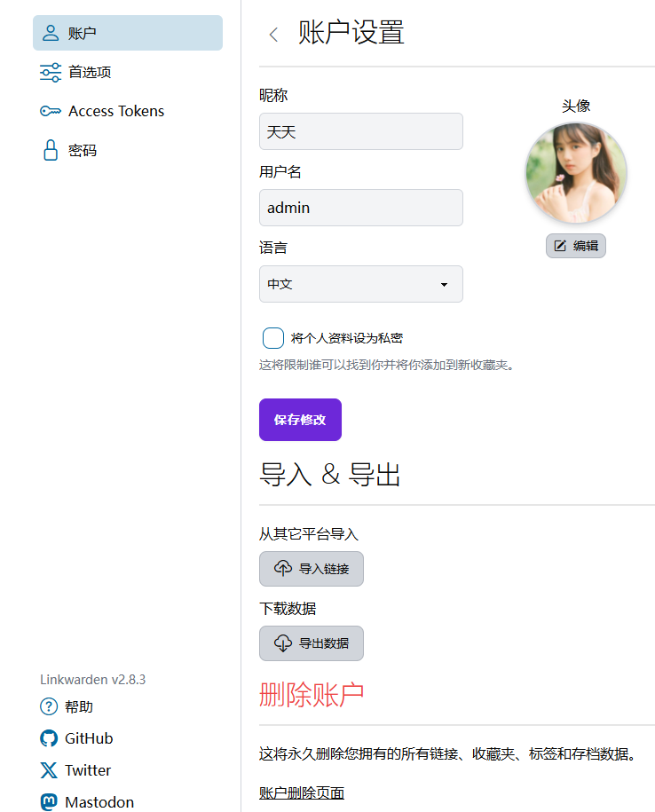Click the pencil icon in 编辑 button
655x812 pixels.
(560, 246)
